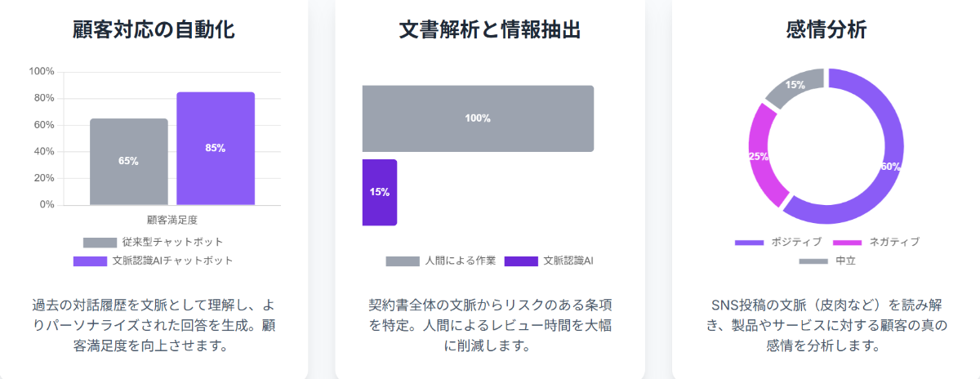
Task: Click the 顧客対応の自動化 heading
Action: point(154,30)
